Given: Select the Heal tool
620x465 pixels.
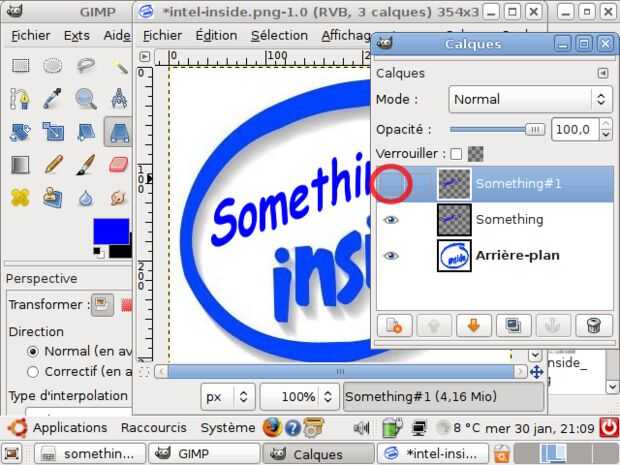Looking at the screenshot, I should click(x=20, y=197).
